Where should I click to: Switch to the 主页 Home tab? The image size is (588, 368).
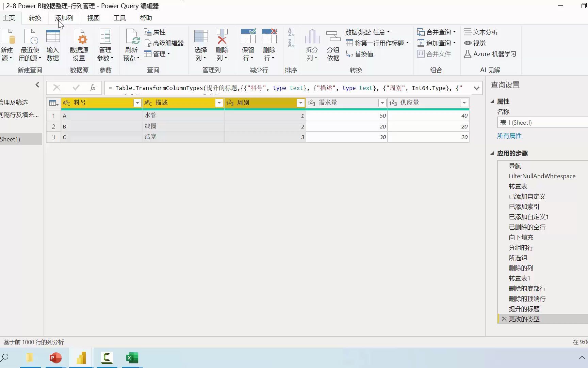[9, 18]
